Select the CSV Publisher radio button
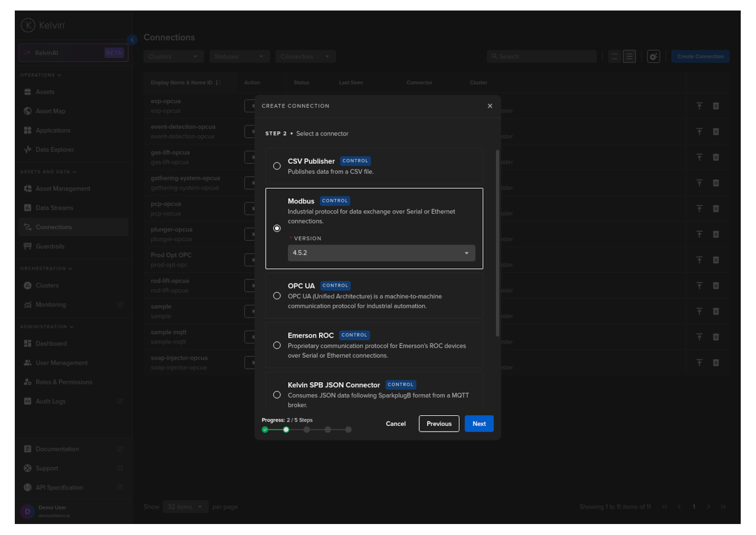This screenshot has height=535, width=756. pos(277,166)
